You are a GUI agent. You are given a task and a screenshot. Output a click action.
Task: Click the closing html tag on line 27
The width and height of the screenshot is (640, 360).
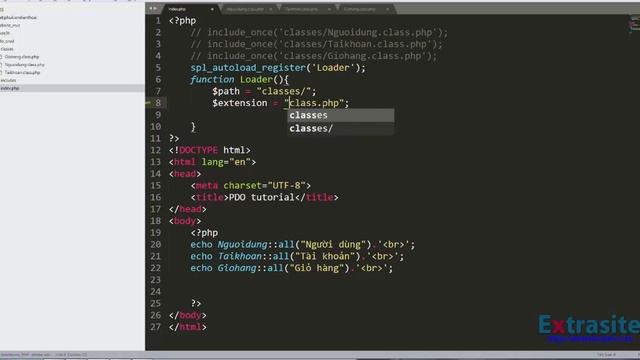click(188, 327)
